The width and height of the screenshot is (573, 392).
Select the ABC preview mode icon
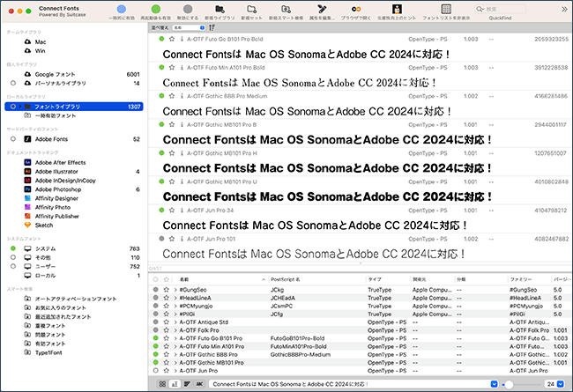199,384
